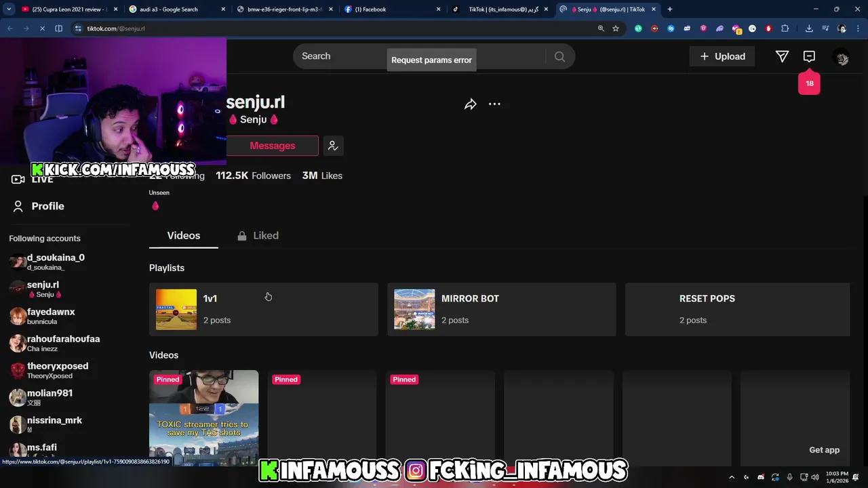868x488 pixels.
Task: Open a new browser tab
Action: click(670, 9)
